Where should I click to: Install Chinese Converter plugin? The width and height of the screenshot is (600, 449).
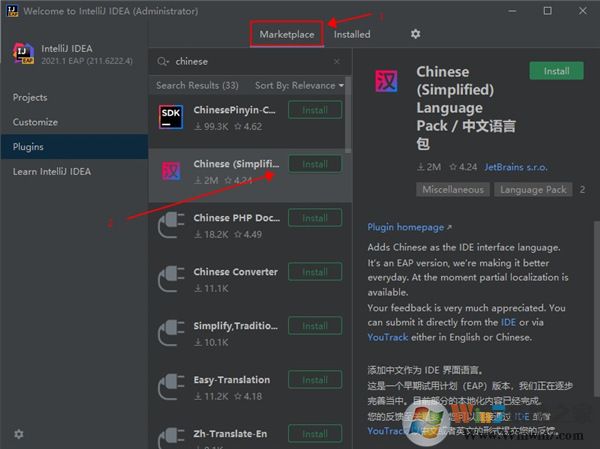pos(315,272)
